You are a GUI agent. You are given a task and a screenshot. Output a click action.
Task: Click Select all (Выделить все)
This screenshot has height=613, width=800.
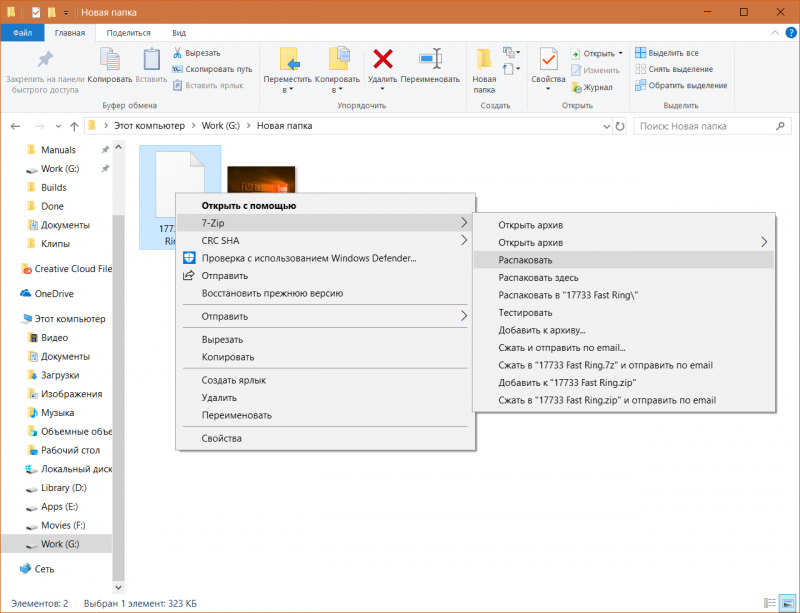(x=667, y=53)
